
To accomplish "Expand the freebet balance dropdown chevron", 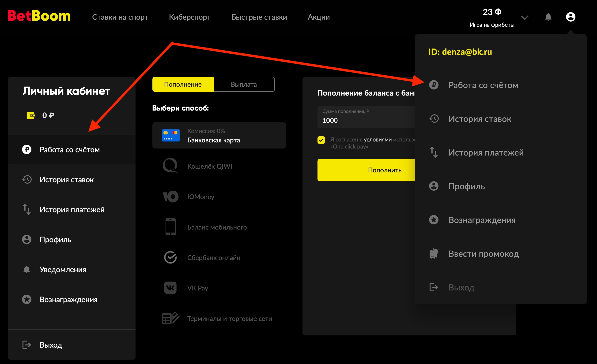I will 525,17.
